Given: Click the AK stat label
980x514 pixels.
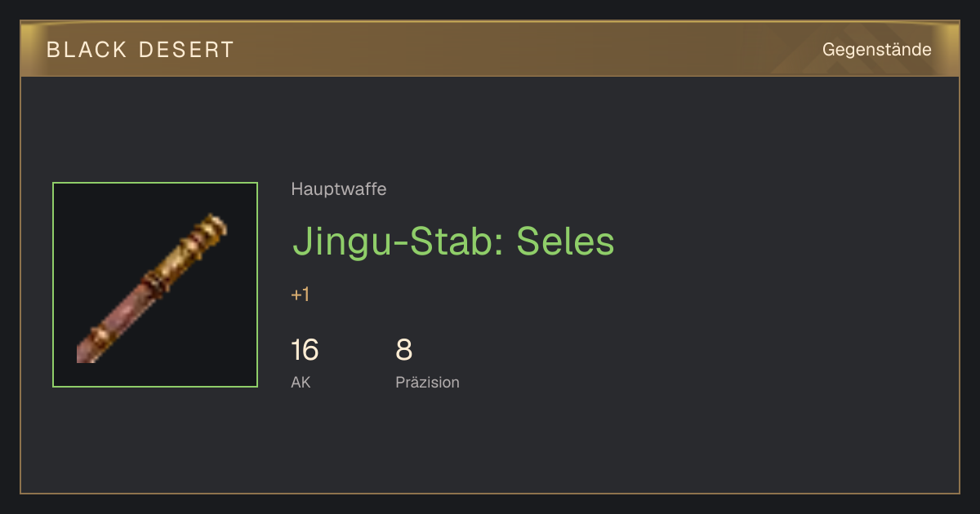Looking at the screenshot, I should [301, 382].
